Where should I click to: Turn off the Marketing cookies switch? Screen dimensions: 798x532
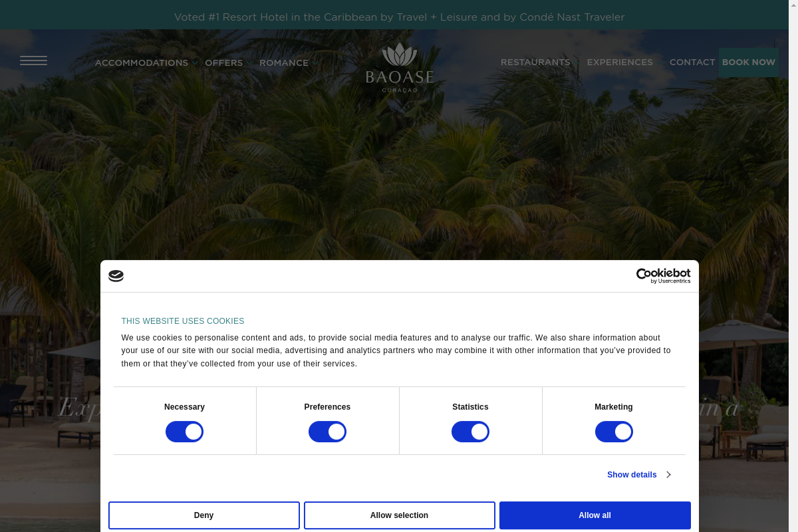tap(614, 432)
